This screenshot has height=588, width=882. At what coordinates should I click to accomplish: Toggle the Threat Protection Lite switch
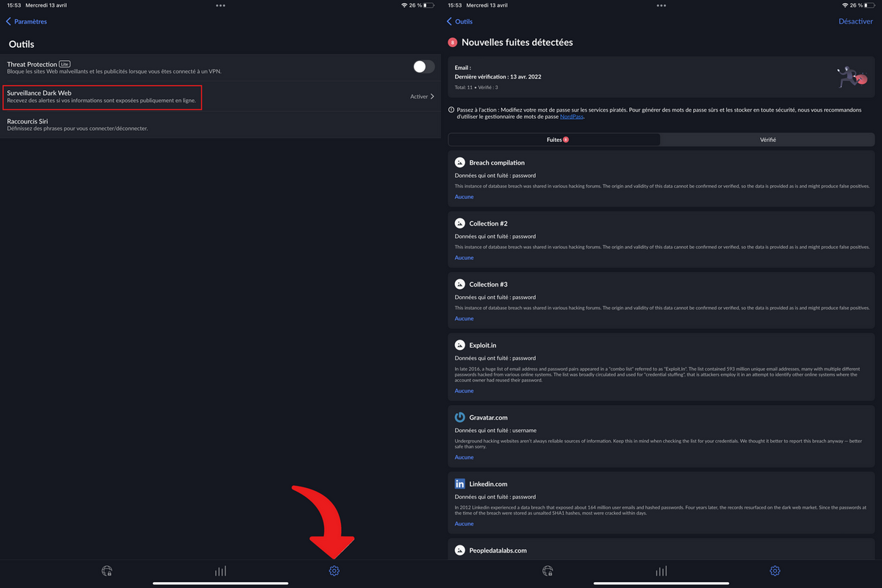pyautogui.click(x=423, y=67)
